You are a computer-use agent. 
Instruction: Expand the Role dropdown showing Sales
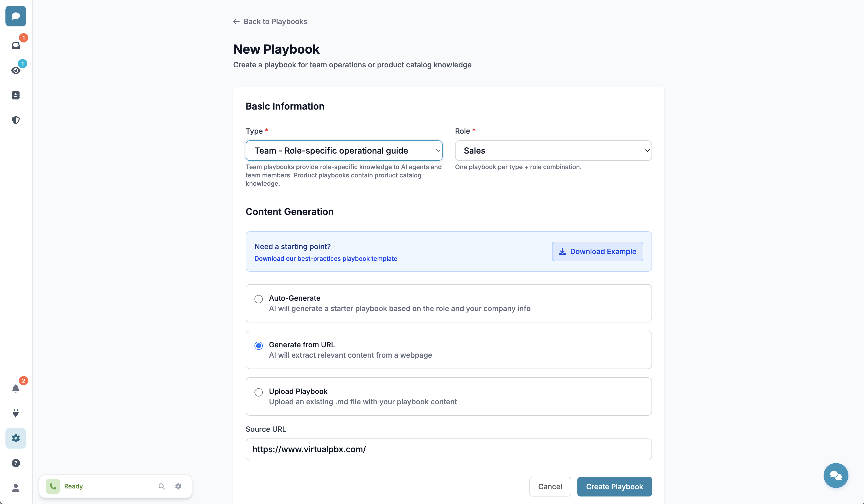pos(553,151)
